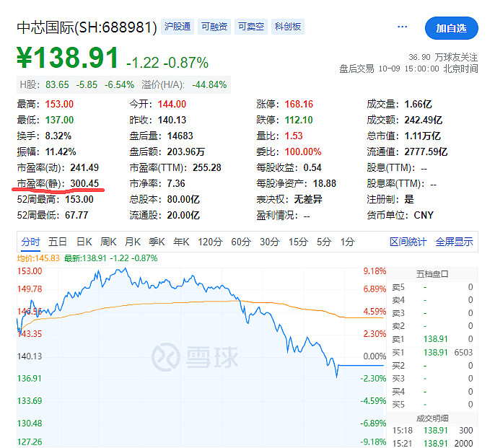
Task: Click the current price ¥138.91
Action: pos(68,58)
